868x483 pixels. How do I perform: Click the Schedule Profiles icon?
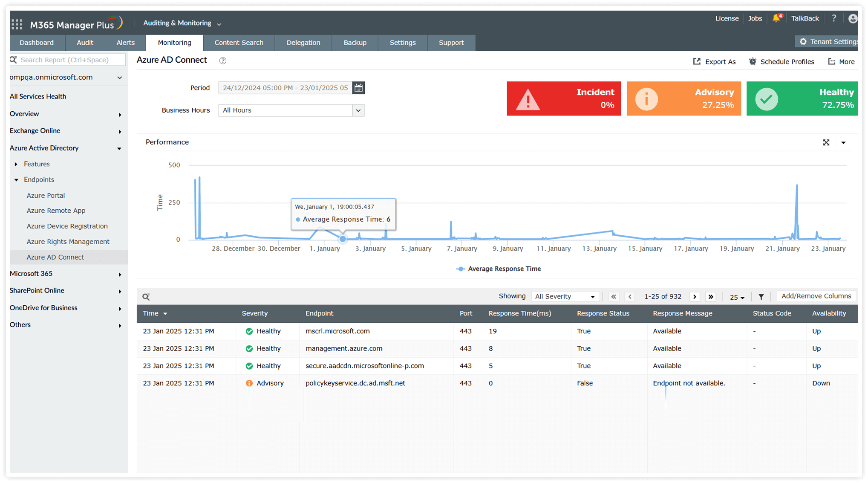coord(752,61)
